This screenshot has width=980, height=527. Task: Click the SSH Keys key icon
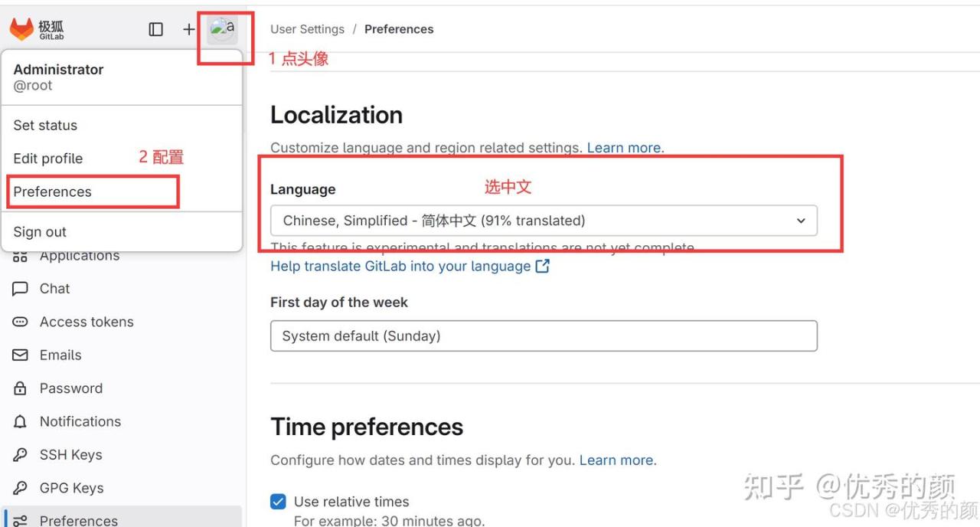click(x=21, y=455)
